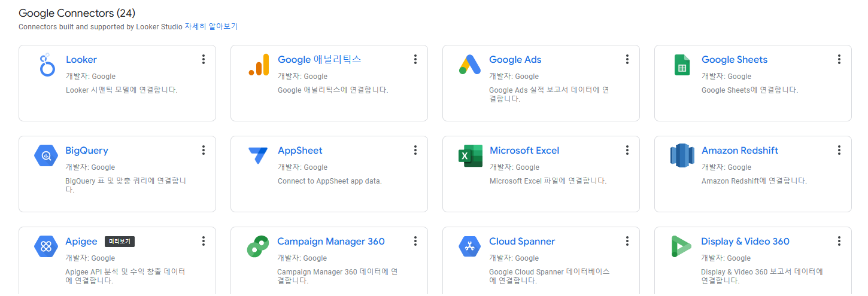Image resolution: width=868 pixels, height=296 pixels.
Task: Click the 미리보기 badge next to Apigee
Action: [x=120, y=242]
